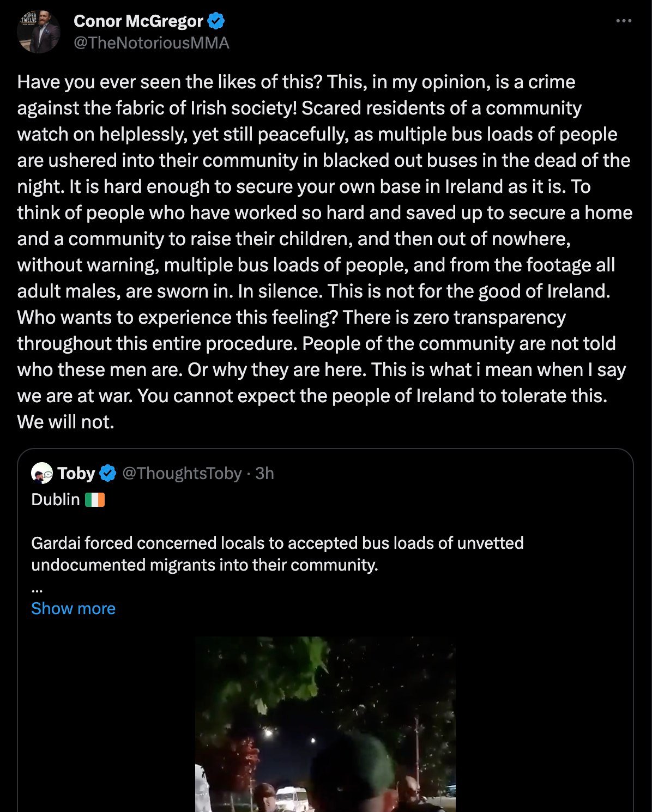This screenshot has width=652, height=812.
Task: Click the verified badge beside Conor McGregor
Action: pos(216,21)
